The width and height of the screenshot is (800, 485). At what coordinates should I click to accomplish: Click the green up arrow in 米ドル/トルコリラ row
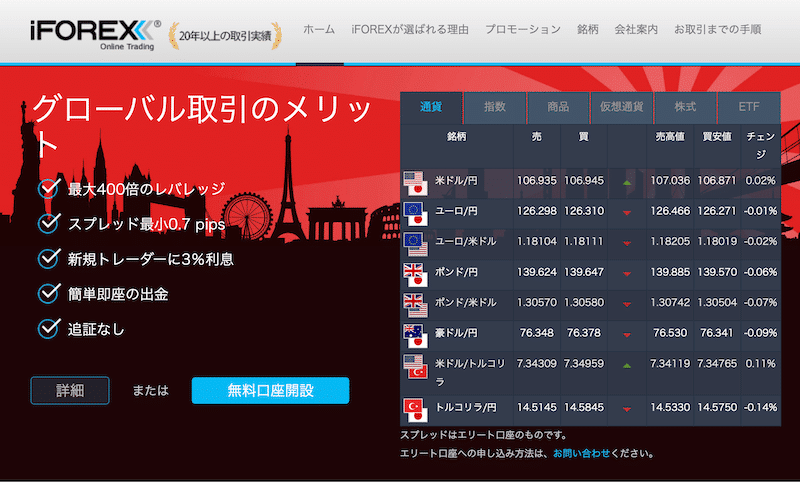point(627,366)
